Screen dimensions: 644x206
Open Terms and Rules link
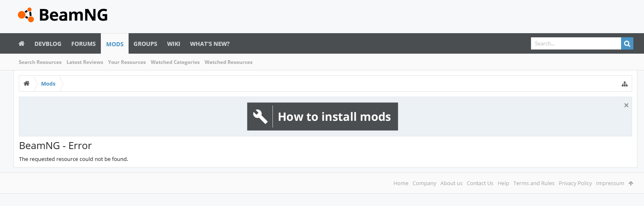click(534, 183)
